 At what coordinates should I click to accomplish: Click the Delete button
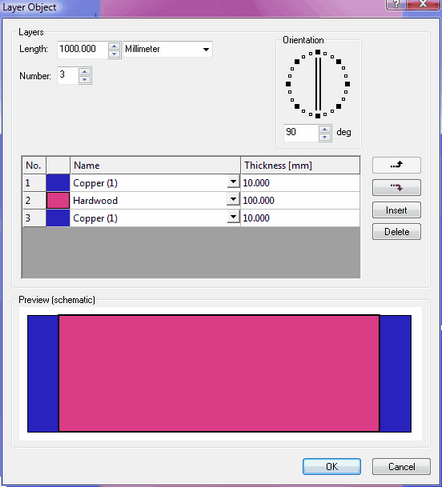pos(396,232)
